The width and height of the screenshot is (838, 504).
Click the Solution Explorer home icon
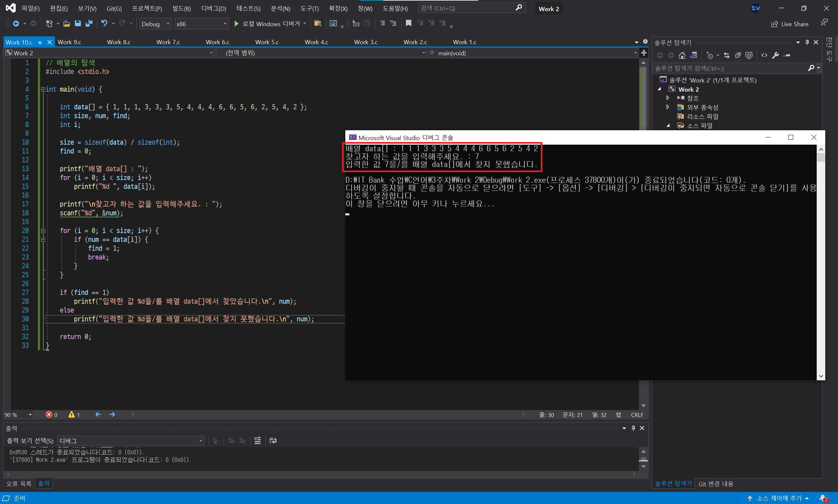tap(682, 55)
